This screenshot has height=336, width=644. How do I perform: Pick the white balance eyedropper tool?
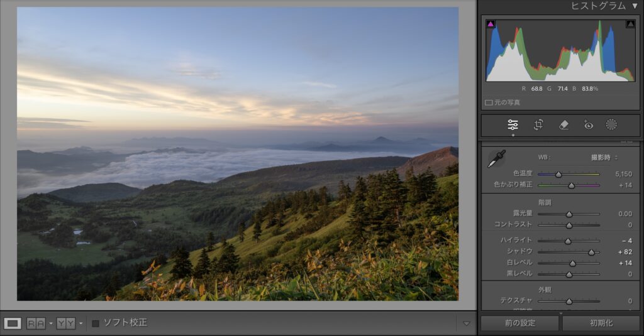click(x=496, y=159)
